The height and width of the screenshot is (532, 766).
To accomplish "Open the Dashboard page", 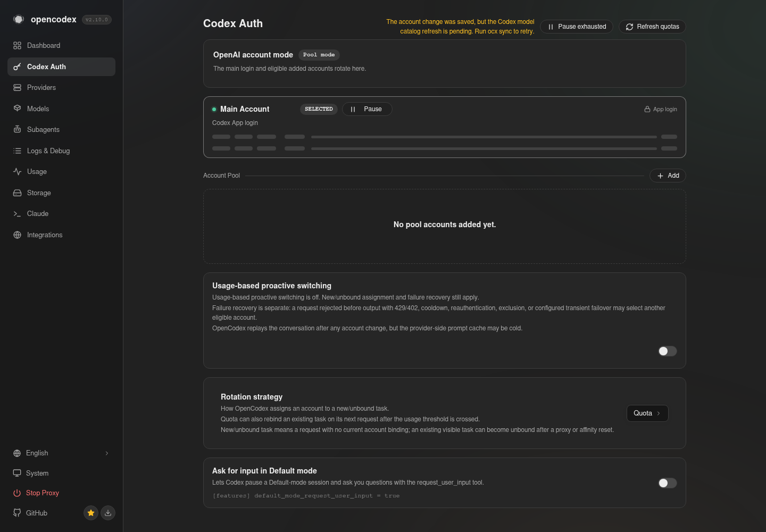I will pyautogui.click(x=61, y=46).
